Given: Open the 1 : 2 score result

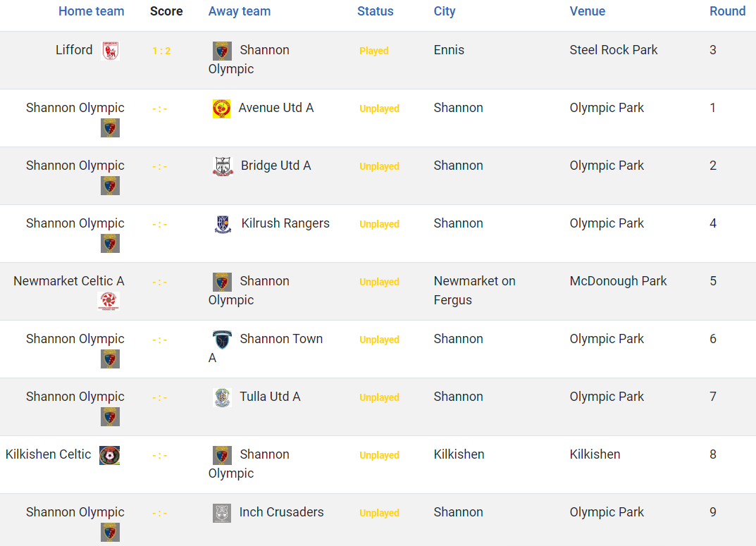Looking at the screenshot, I should pos(161,51).
